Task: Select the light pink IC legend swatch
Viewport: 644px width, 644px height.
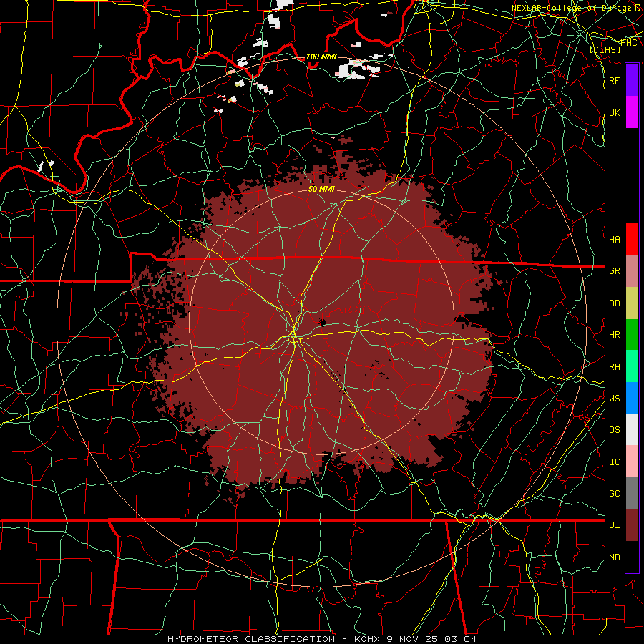Action: click(632, 462)
